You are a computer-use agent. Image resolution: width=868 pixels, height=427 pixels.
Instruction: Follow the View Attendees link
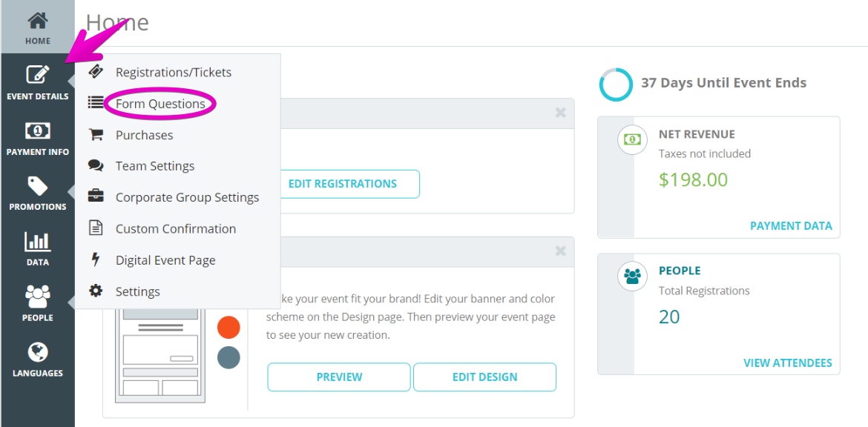point(788,363)
